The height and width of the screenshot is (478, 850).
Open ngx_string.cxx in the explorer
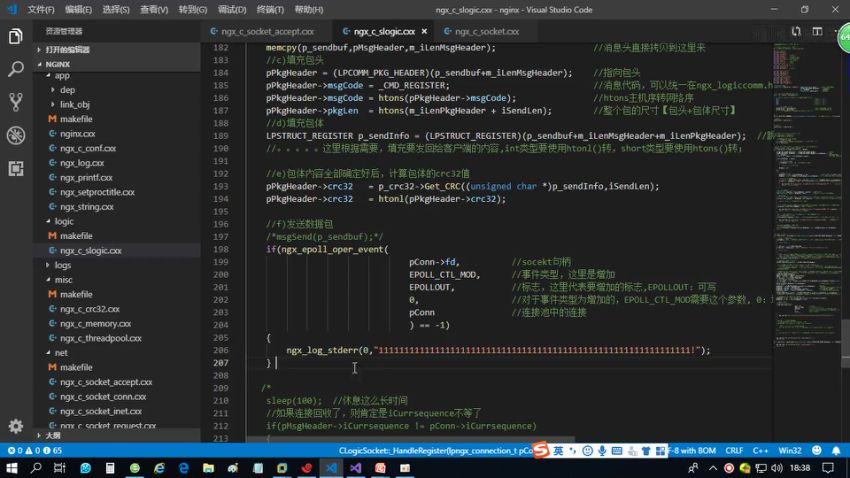click(87, 206)
